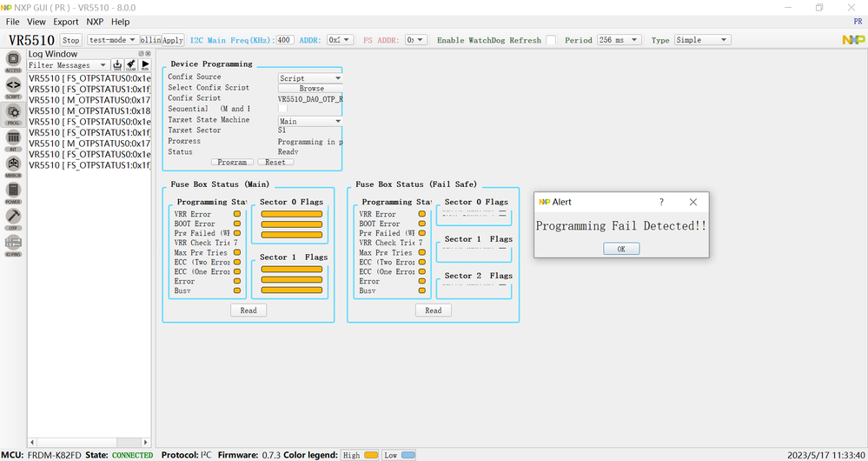
Task: Click the Program button
Action: tap(232, 163)
